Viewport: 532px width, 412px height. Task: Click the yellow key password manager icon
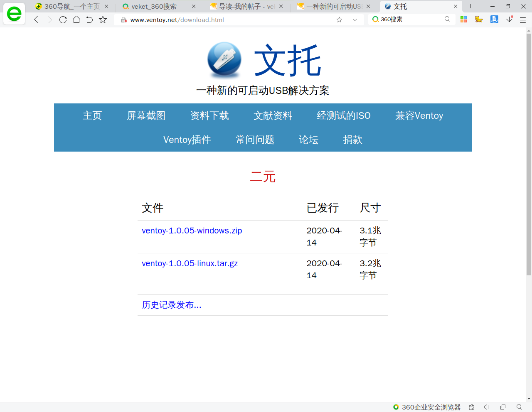[479, 19]
